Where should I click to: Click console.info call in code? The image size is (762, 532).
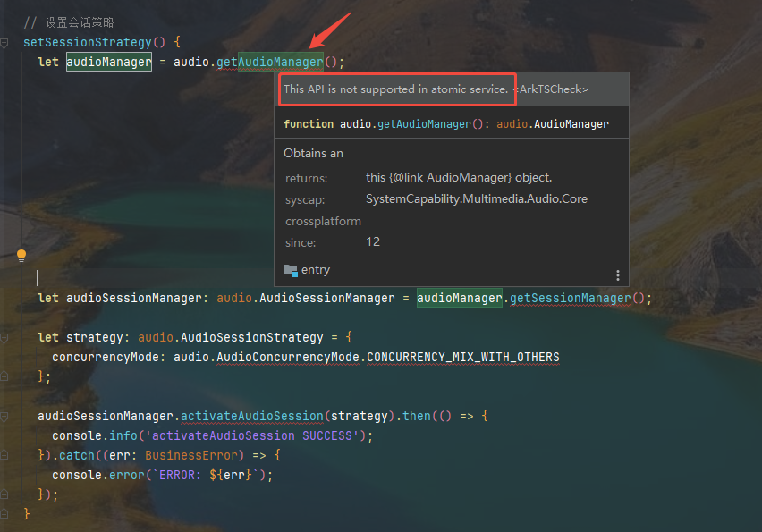95,435
